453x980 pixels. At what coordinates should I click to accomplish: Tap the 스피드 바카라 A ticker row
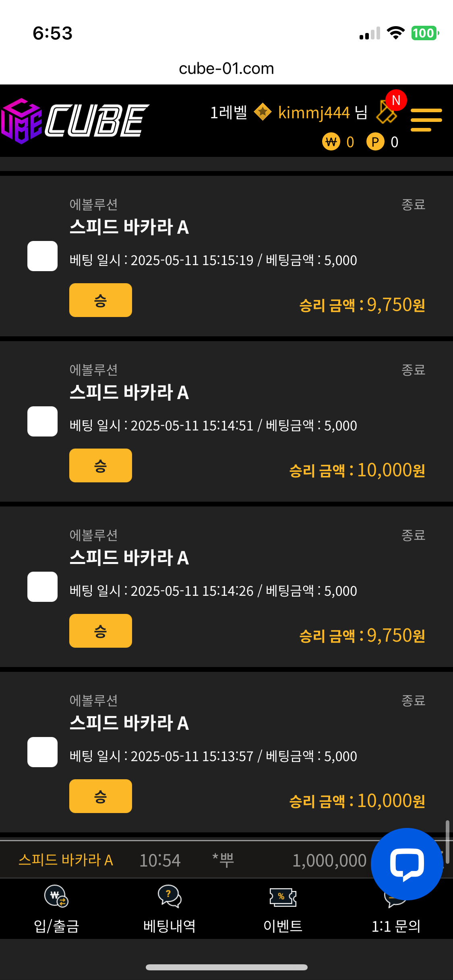(x=193, y=860)
